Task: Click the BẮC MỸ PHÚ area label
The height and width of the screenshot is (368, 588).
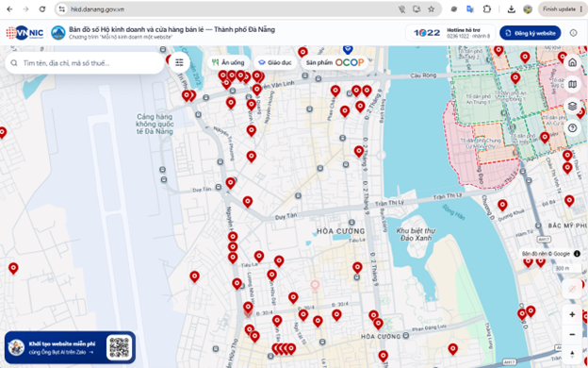Action: (x=567, y=226)
